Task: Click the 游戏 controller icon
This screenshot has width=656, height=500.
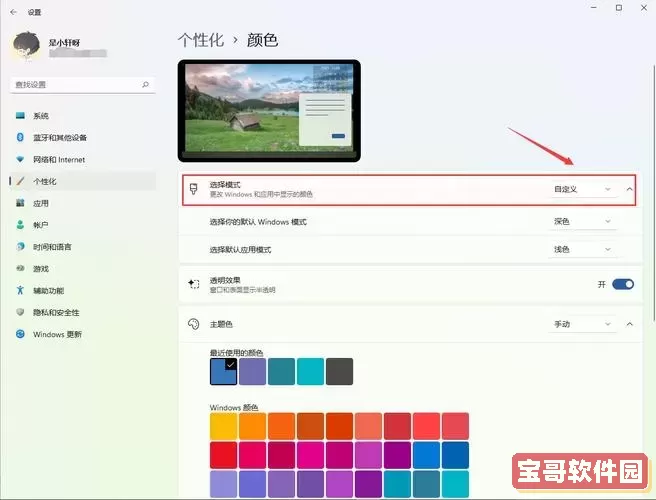Action: tap(20, 268)
